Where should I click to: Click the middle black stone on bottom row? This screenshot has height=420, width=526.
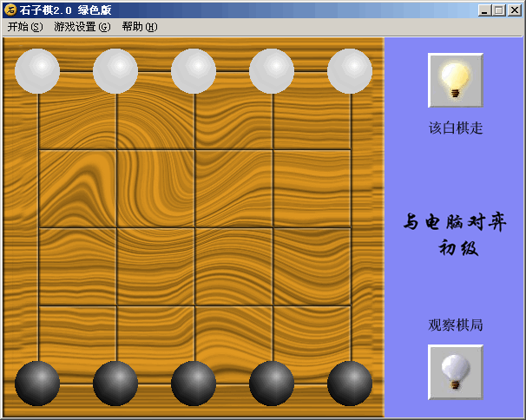(x=194, y=384)
